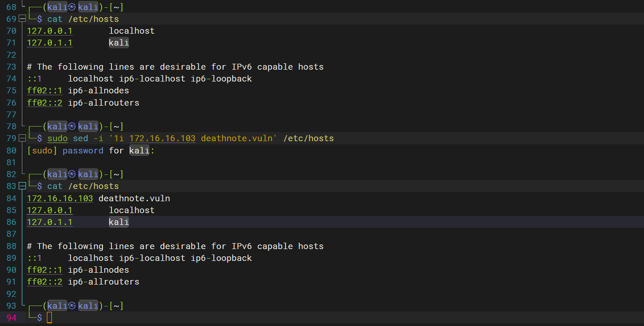
Task: Collapse the fold marker on line 79
Action: click(22, 138)
